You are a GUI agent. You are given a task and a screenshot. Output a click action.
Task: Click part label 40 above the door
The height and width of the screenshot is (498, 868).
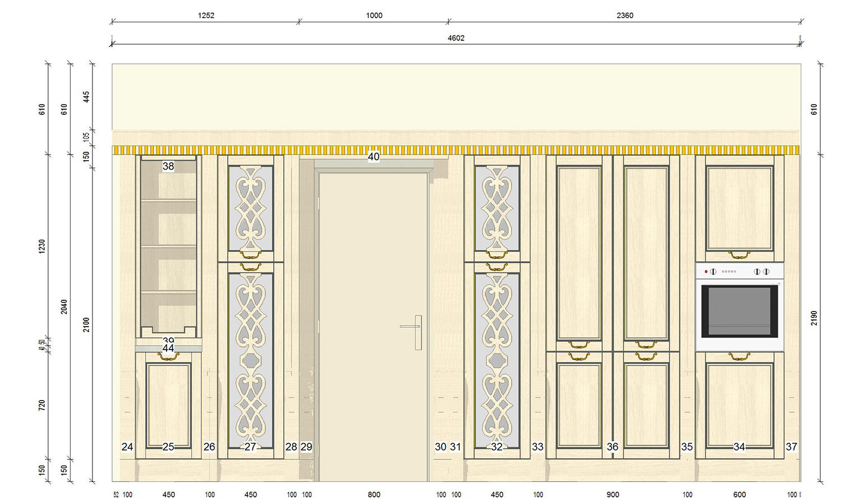tap(374, 157)
